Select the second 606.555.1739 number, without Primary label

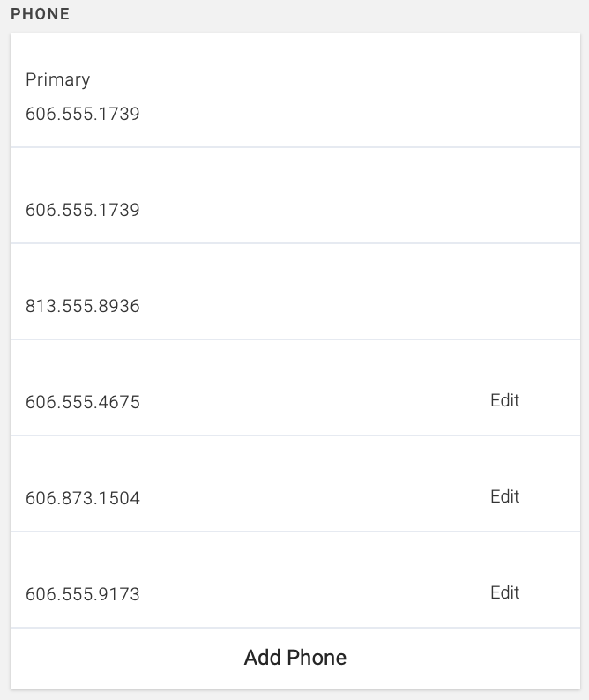click(83, 211)
